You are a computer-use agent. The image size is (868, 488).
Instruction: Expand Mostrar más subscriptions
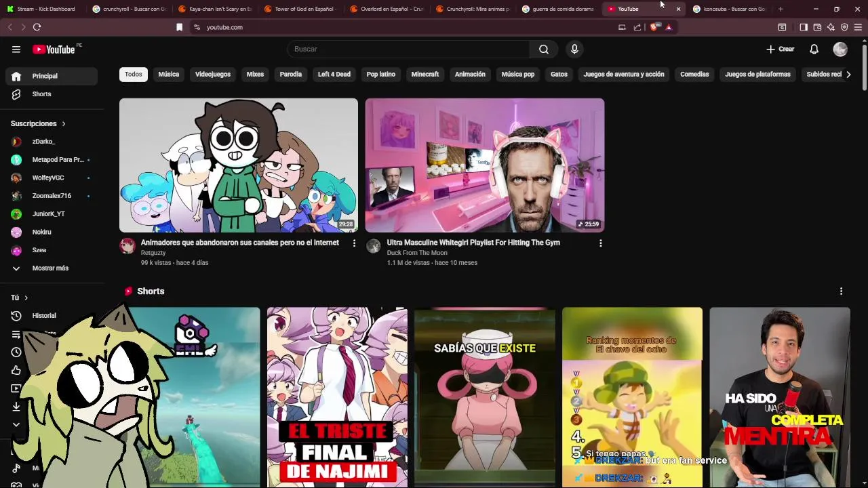point(52,268)
